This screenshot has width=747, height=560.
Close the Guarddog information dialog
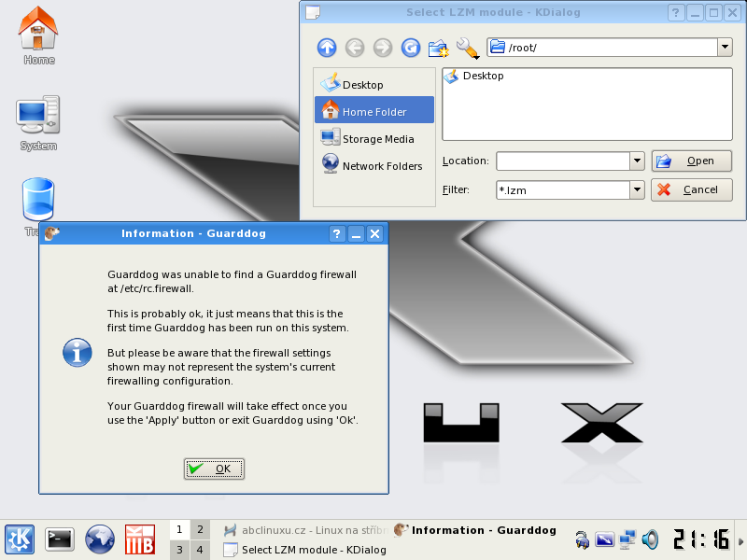click(x=375, y=234)
